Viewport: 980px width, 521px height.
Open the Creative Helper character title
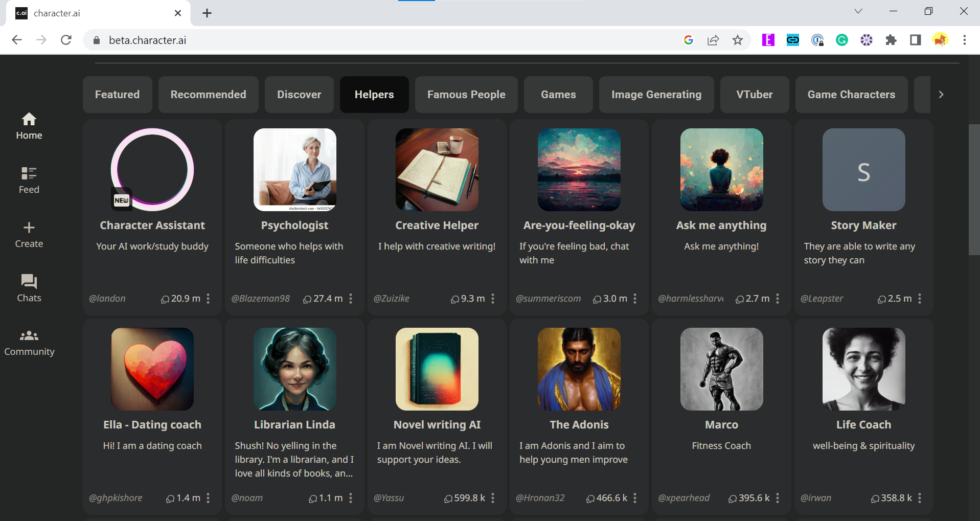[437, 225]
